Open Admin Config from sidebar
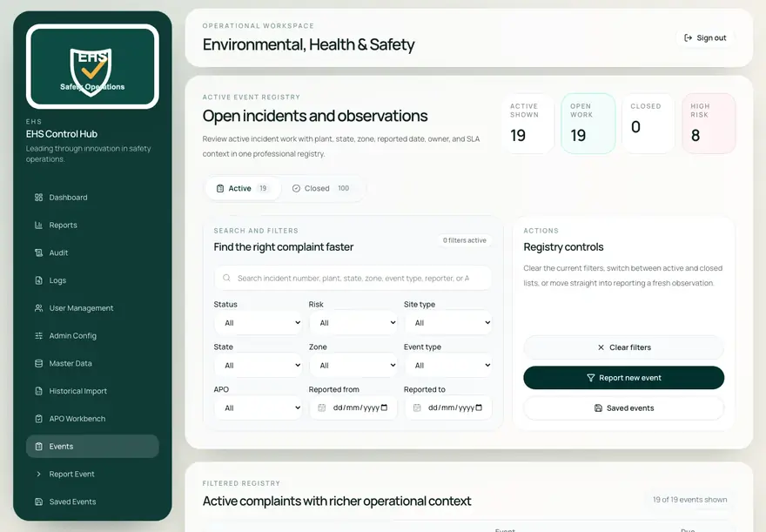This screenshot has height=532, width=766. [92, 335]
